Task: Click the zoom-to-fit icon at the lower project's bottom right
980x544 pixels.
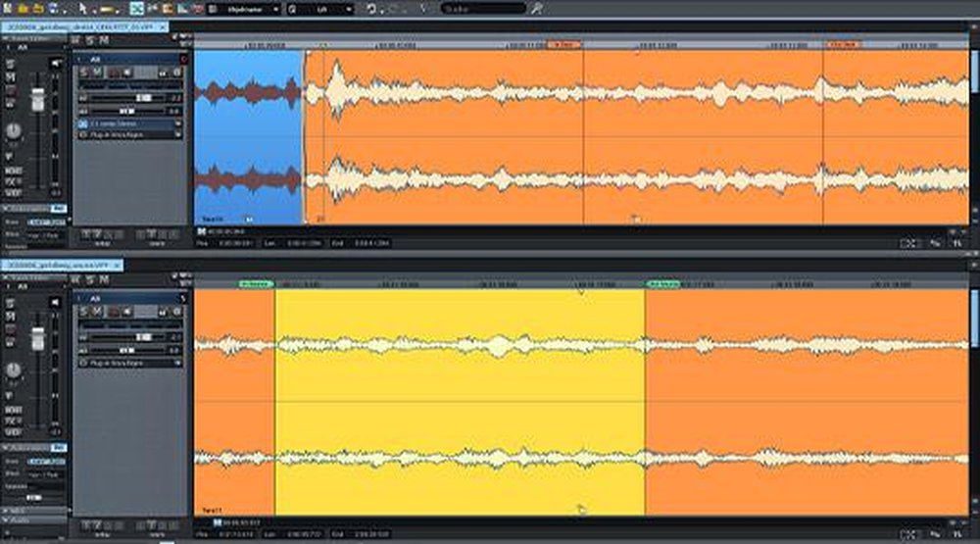Action: (908, 534)
